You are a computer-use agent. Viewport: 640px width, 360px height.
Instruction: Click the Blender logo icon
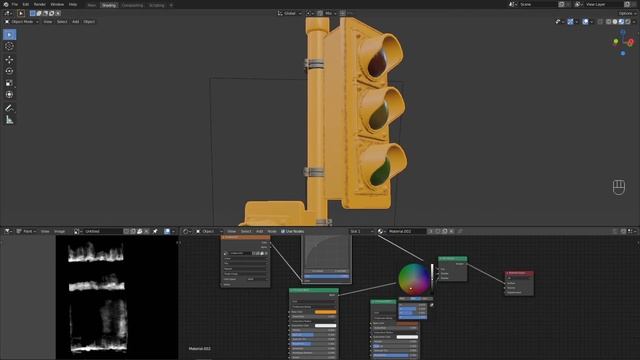click(6, 4)
